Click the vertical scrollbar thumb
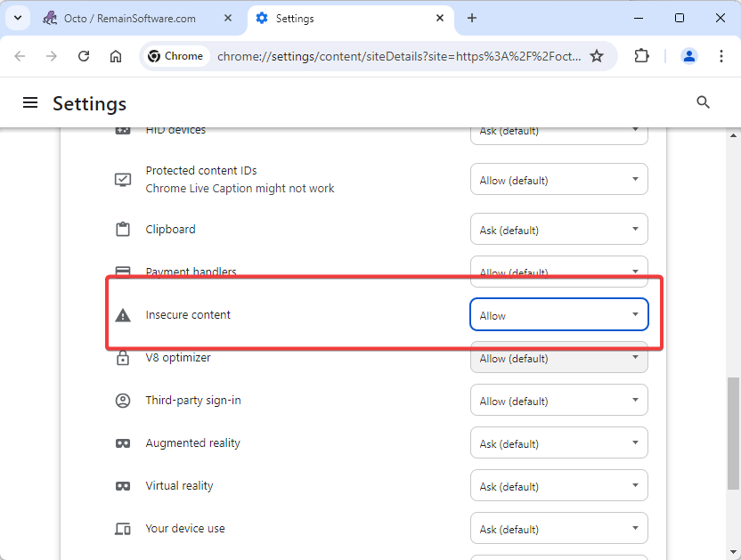This screenshot has height=560, width=741. tap(733, 434)
